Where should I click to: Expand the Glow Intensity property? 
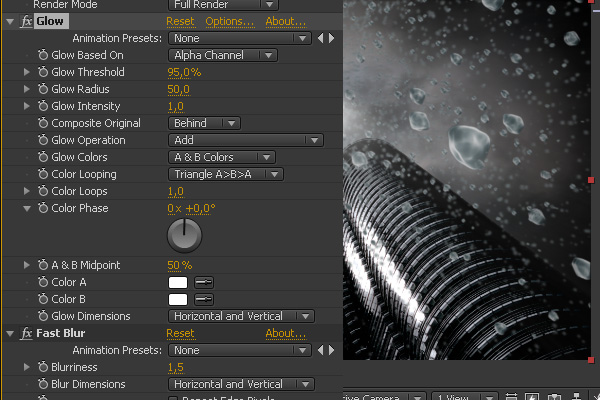26,106
